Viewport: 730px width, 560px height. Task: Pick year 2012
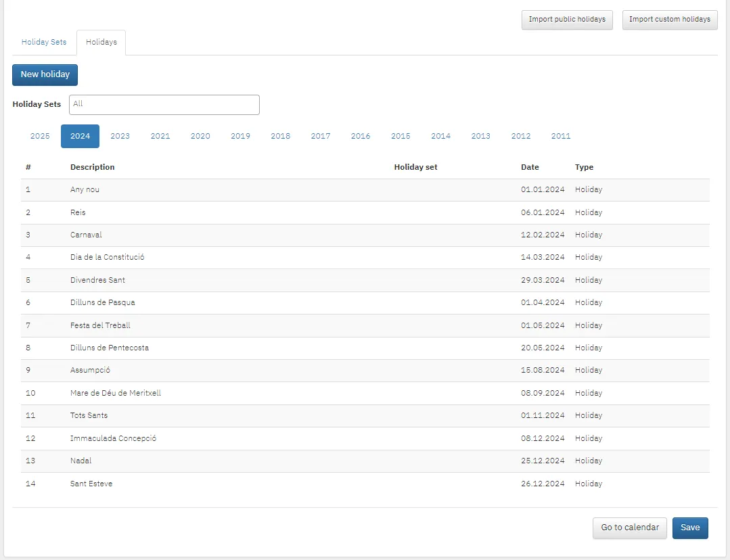(520, 136)
